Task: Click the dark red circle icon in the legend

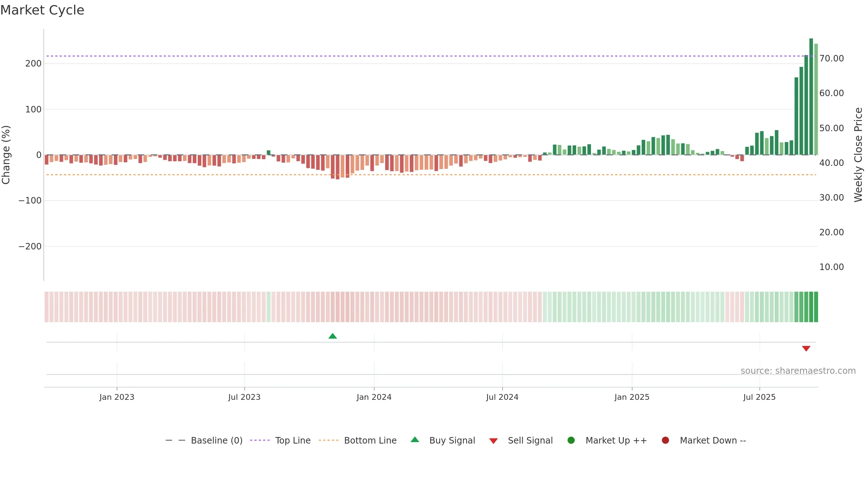Action: [x=665, y=440]
